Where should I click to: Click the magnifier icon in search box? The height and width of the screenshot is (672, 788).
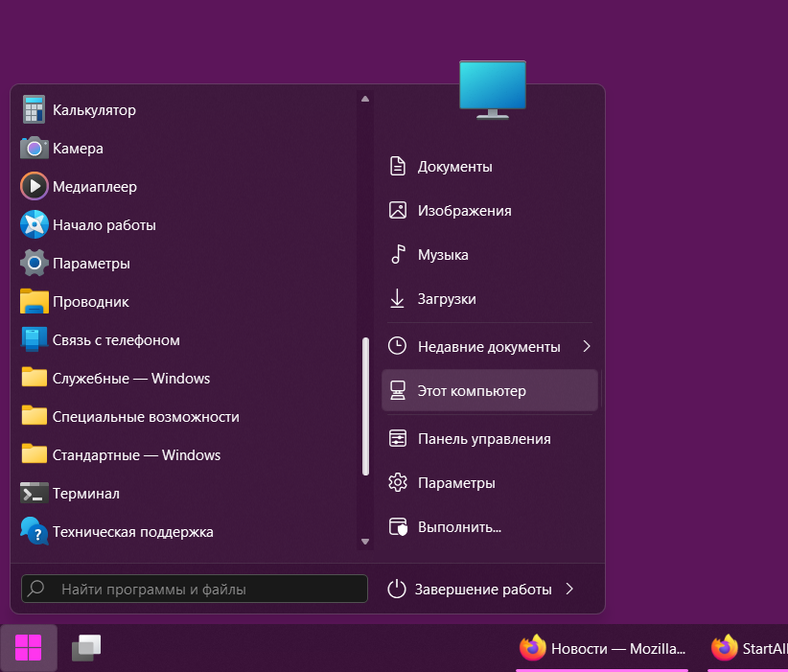click(x=36, y=588)
